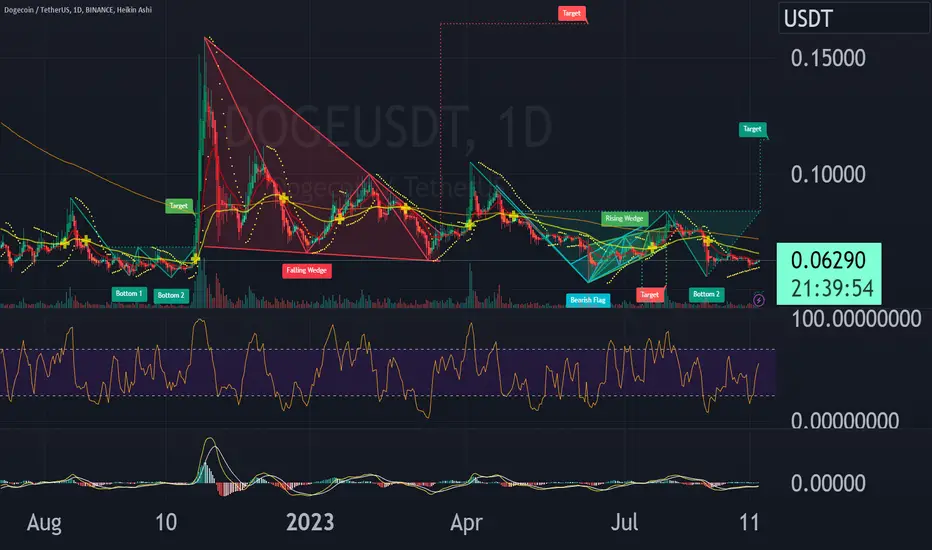Click the current price label 0.06290
932x550 pixels.
[829, 260]
